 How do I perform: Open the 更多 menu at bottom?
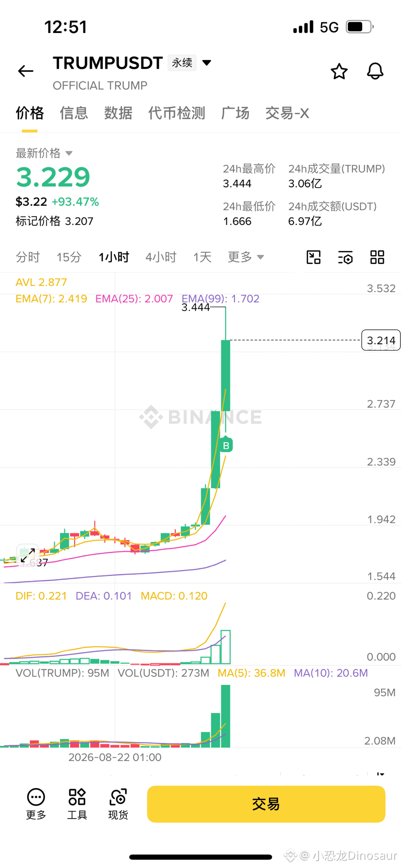(x=36, y=804)
